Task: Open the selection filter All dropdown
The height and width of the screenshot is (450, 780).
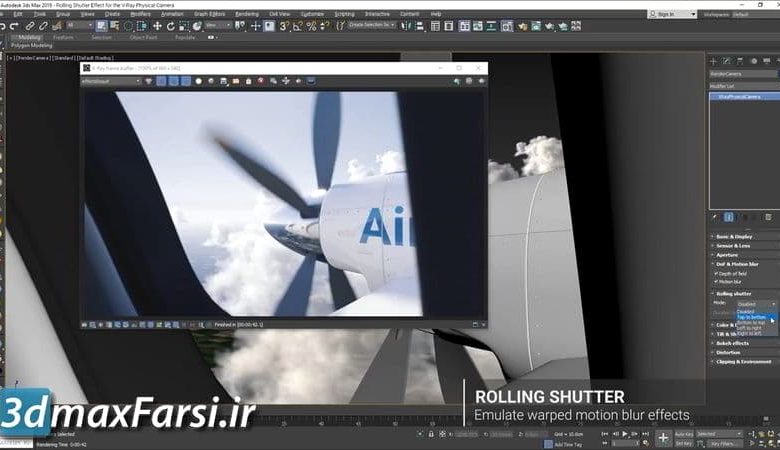Action: (x=80, y=25)
